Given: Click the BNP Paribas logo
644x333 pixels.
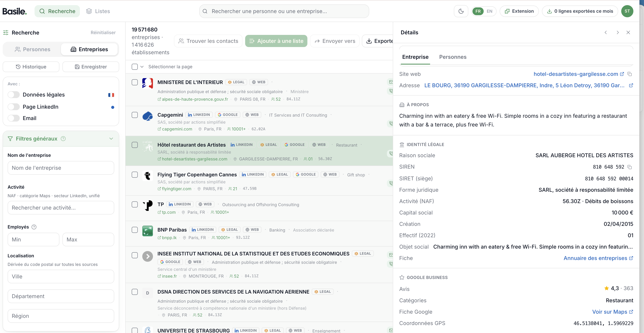Looking at the screenshot, I should [147, 231].
